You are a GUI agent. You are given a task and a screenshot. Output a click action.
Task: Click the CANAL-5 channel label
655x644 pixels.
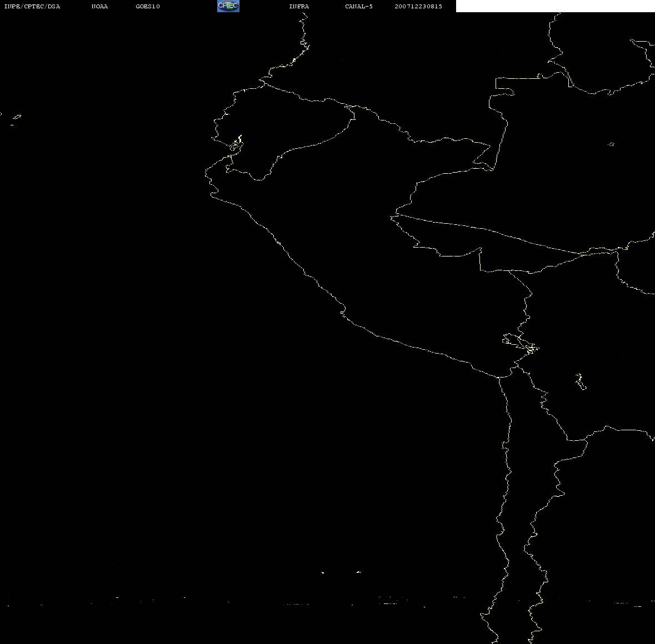[358, 7]
